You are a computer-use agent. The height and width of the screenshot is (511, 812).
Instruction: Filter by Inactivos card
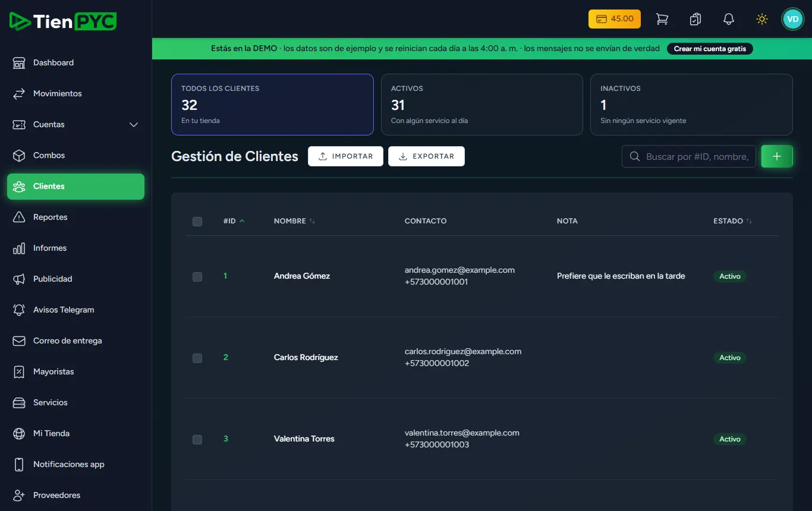pos(691,105)
